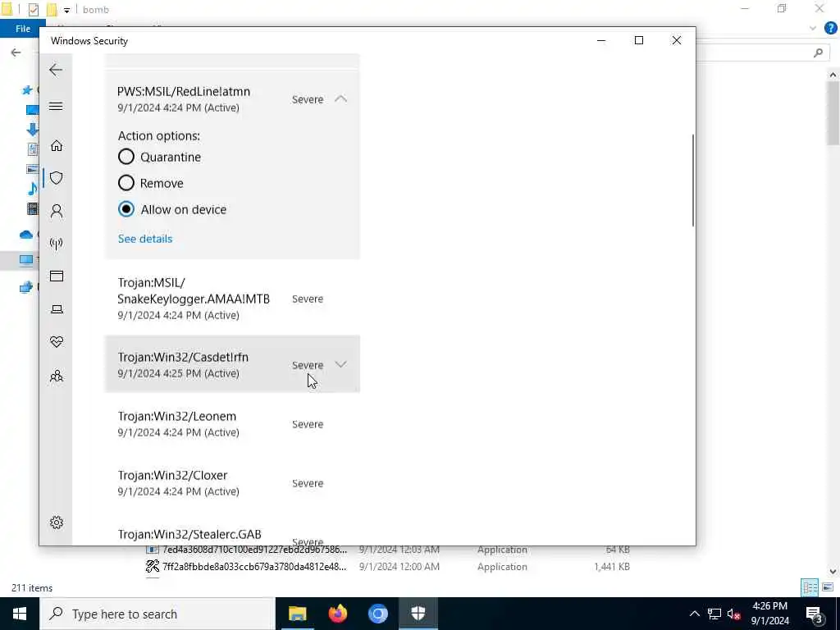Open See details link for RedLine threat

(145, 239)
